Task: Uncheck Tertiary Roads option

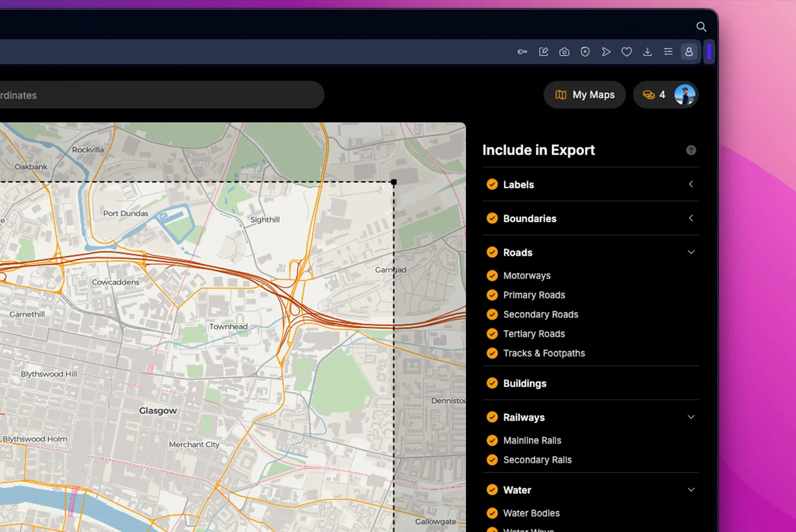Action: pyautogui.click(x=492, y=334)
